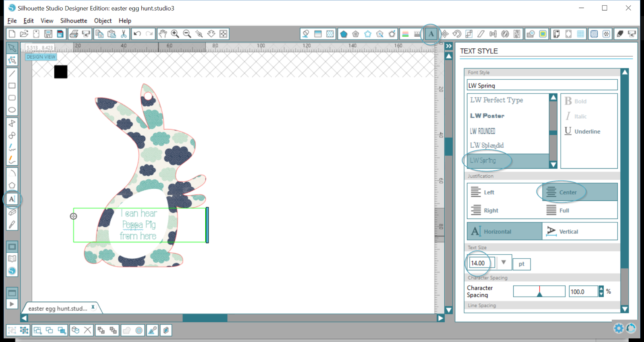Open the text size dropdown arrow
This screenshot has height=342, width=644.
504,262
